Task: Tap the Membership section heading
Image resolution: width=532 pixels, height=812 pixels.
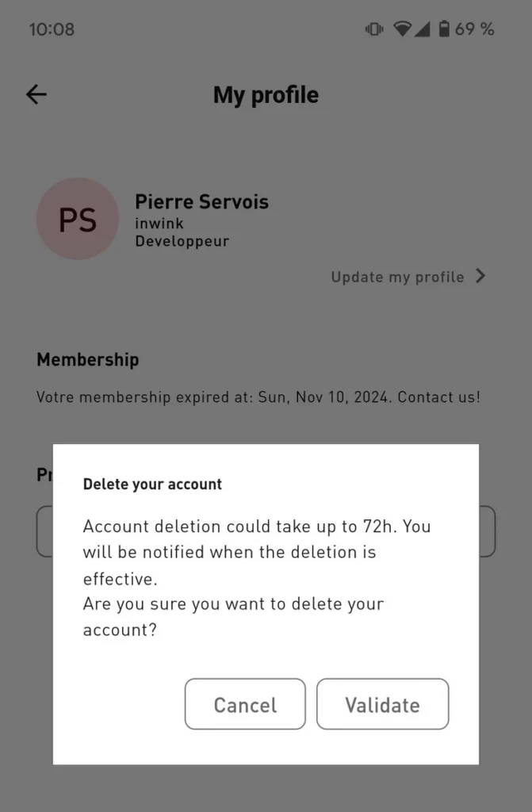Action: pos(87,359)
